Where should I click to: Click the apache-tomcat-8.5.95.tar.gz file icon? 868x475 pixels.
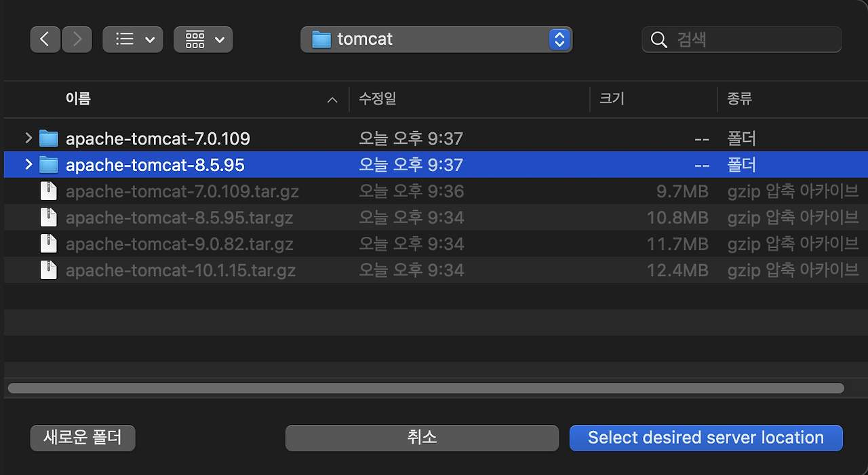tap(48, 217)
